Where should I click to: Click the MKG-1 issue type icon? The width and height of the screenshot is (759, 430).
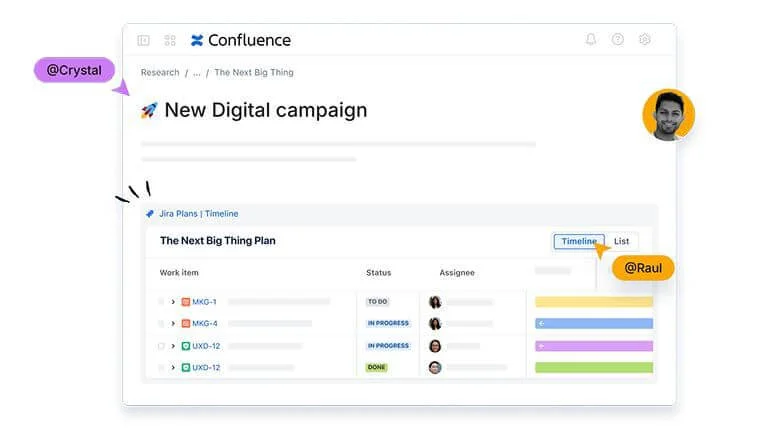pyautogui.click(x=185, y=301)
